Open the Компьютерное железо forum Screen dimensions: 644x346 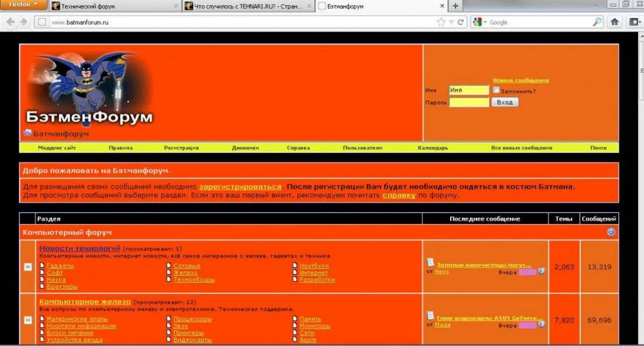85,302
